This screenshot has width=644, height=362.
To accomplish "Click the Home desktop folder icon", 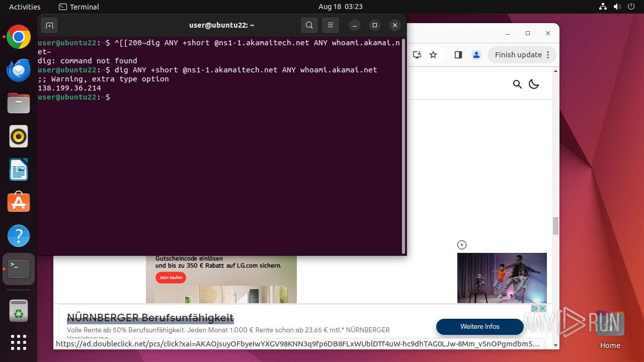I will 610,330.
